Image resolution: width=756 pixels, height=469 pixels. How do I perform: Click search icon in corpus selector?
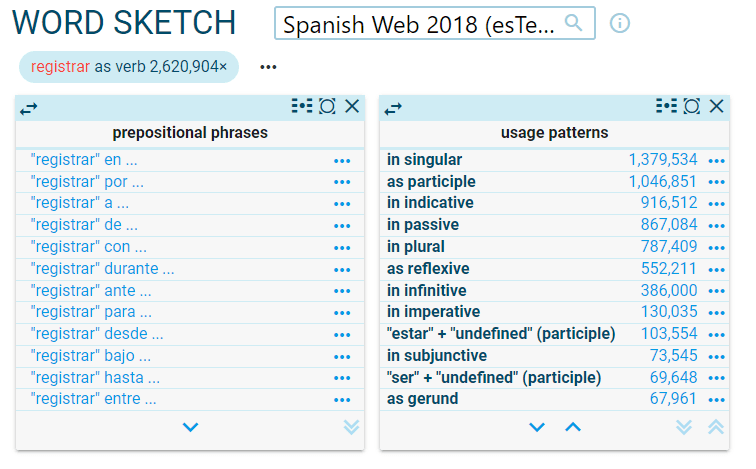pos(574,23)
